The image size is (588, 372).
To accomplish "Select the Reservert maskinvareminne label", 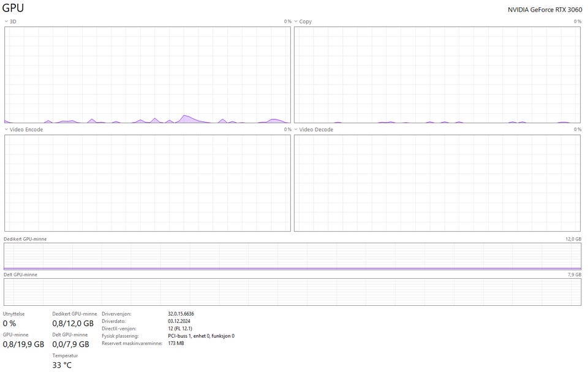I will click(x=132, y=343).
